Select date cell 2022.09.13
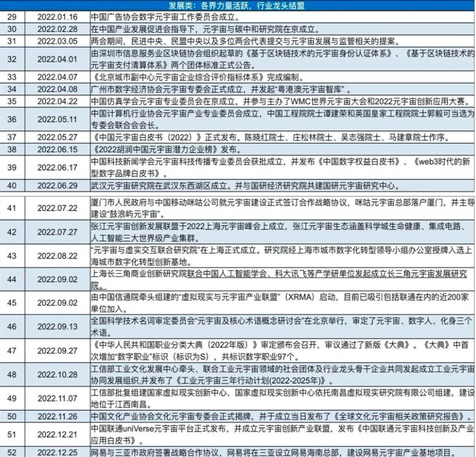The width and height of the screenshot is (476, 457). [57, 326]
